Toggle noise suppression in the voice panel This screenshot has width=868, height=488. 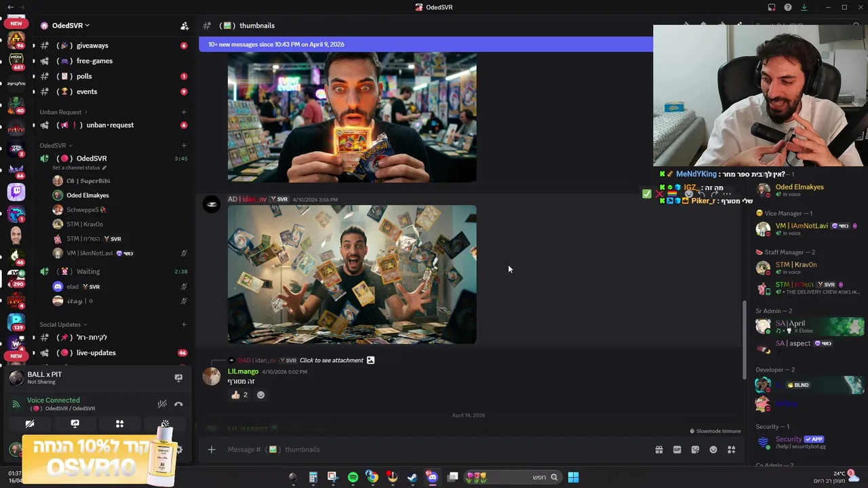(x=162, y=404)
